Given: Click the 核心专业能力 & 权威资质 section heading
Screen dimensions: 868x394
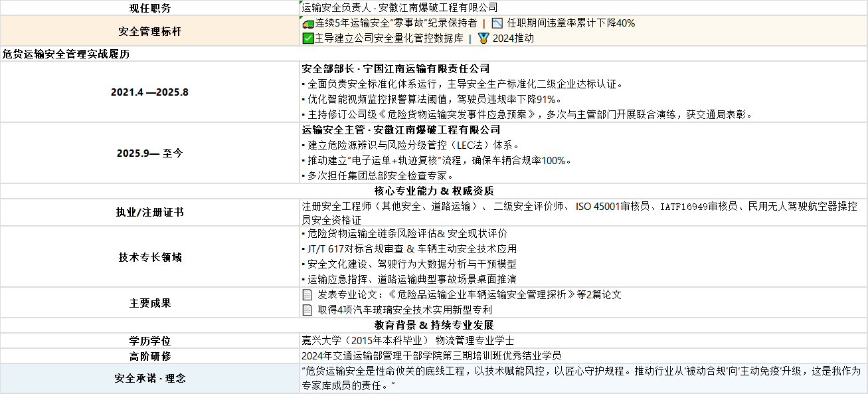Looking at the screenshot, I should [434, 191].
